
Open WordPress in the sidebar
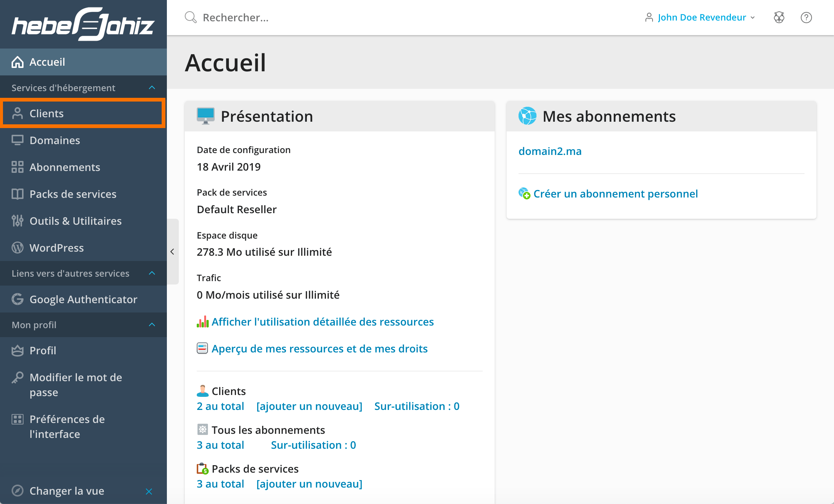pos(83,248)
